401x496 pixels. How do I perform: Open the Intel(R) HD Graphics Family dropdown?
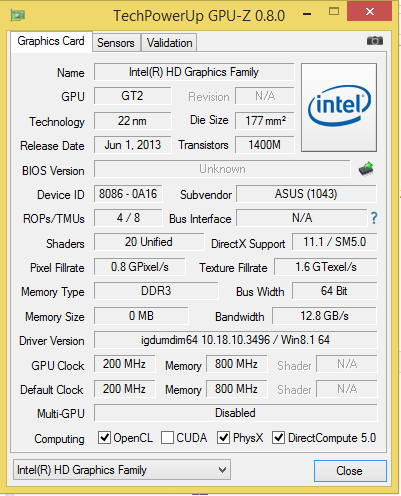122,470
